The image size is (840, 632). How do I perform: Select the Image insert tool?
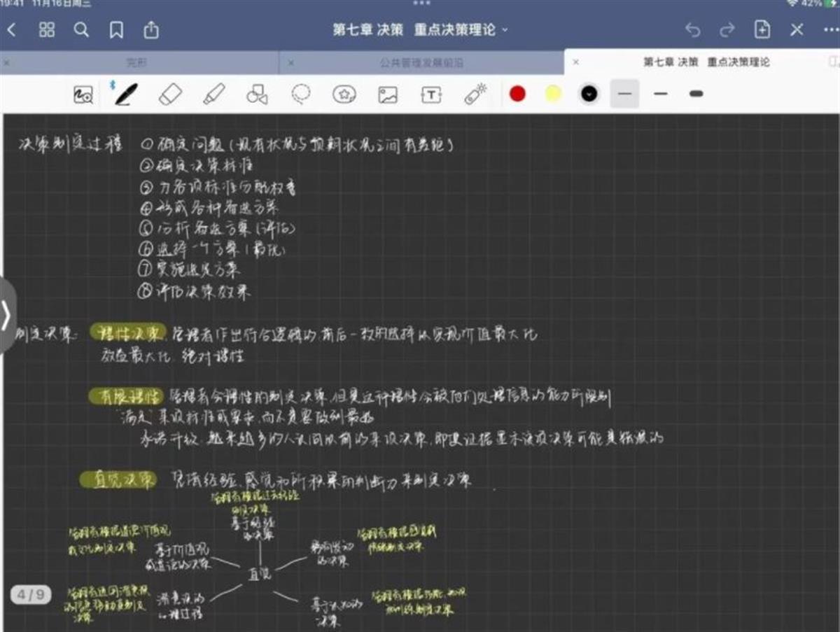tap(388, 94)
